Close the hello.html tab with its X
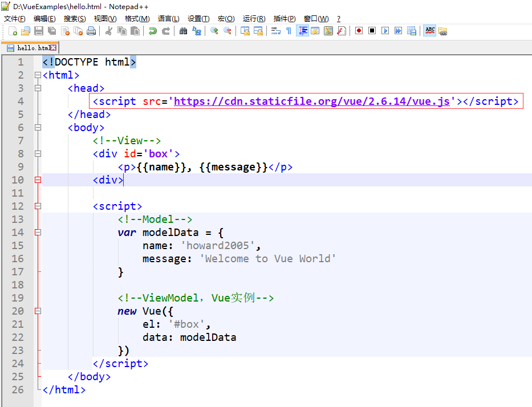This screenshot has width=532, height=407. coord(54,48)
